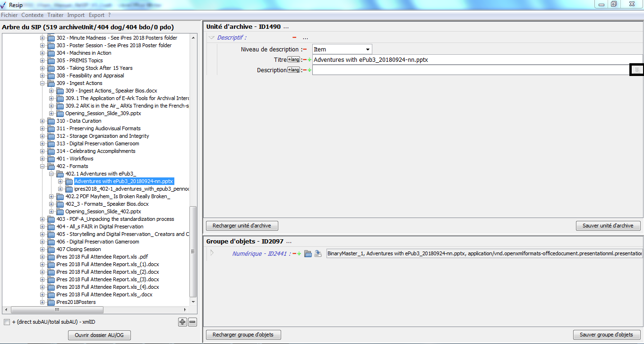Click the red minus beside the Descriptif header
644x344 pixels.
coord(294,38)
